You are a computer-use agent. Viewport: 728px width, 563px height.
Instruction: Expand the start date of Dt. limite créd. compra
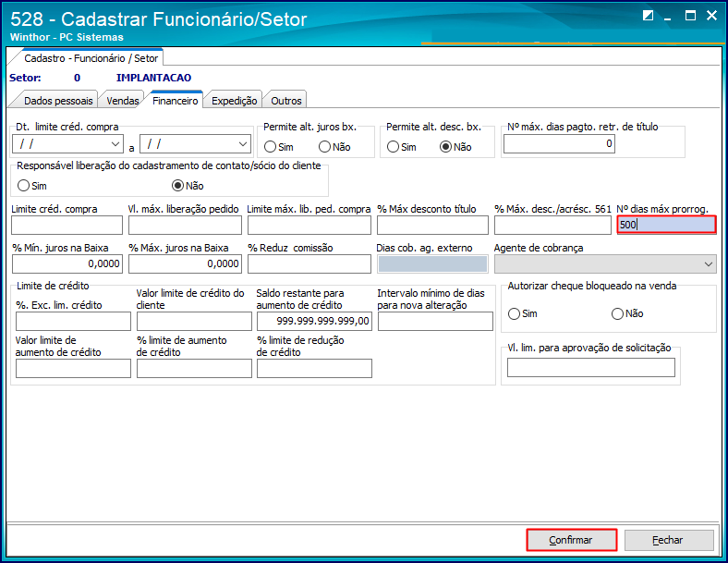pos(115,144)
